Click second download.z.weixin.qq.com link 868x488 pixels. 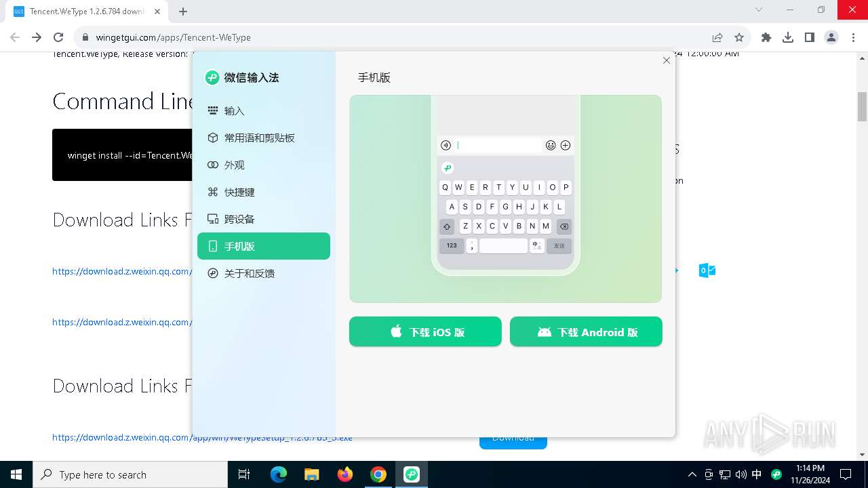point(121,322)
